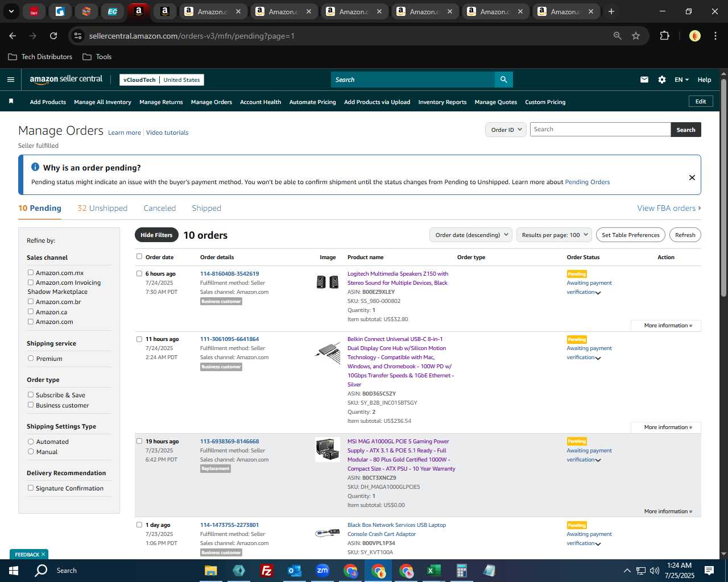Screen dimensions: 728x582
Task: Check the Amazon.com Invoicing Shadow Marketplace filter
Action: coord(31,282)
